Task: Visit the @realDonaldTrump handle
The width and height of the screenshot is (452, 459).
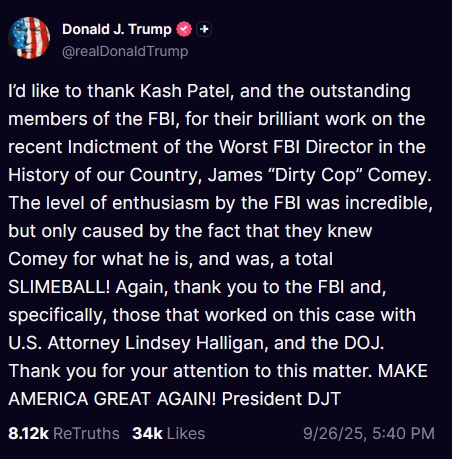Action: (125, 51)
